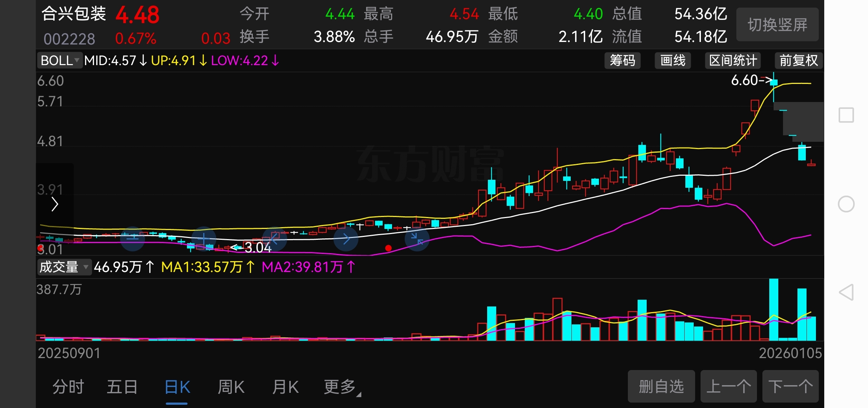The height and width of the screenshot is (408, 868).
Task: Click 切换竖屏 button
Action: pos(777,25)
